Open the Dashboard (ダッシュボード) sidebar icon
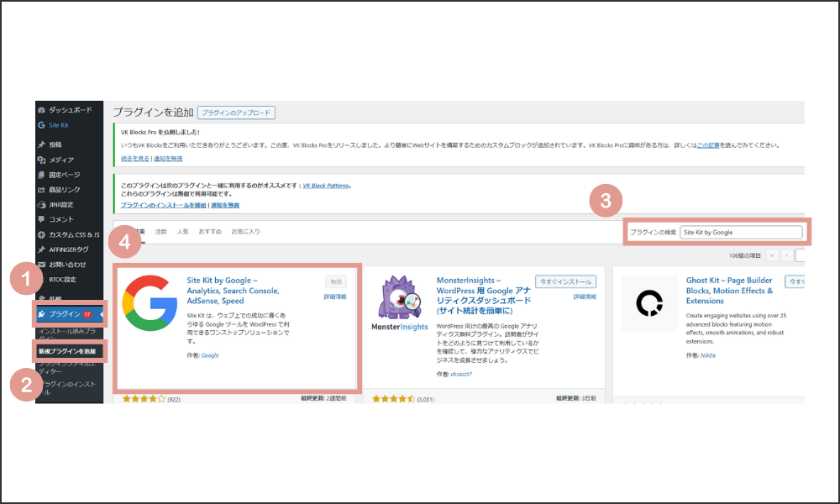 point(41,110)
